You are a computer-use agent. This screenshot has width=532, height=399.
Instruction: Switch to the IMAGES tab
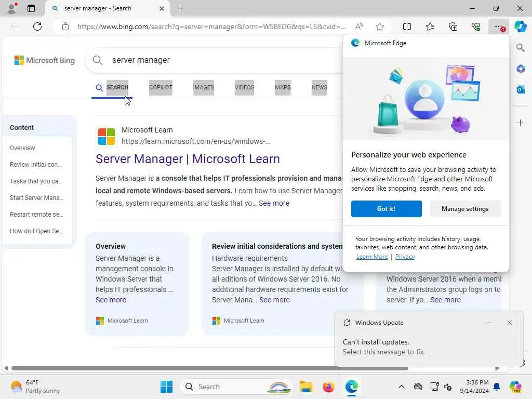(203, 87)
